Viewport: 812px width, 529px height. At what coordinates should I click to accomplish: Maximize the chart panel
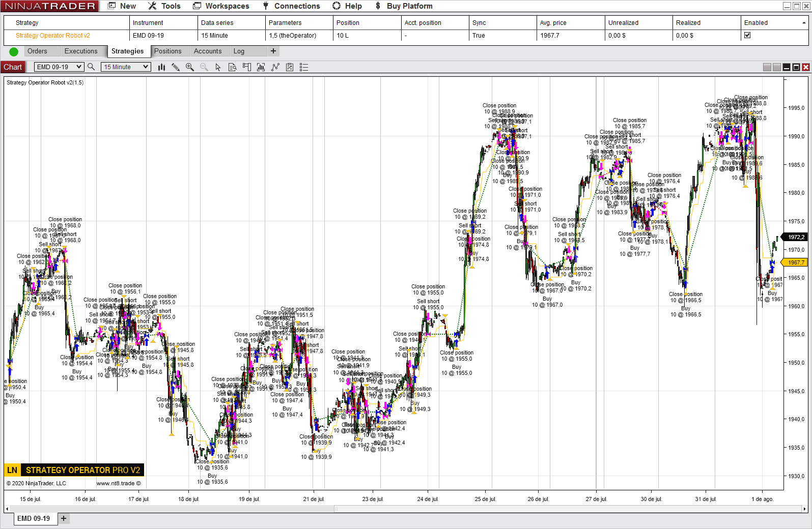[x=796, y=67]
